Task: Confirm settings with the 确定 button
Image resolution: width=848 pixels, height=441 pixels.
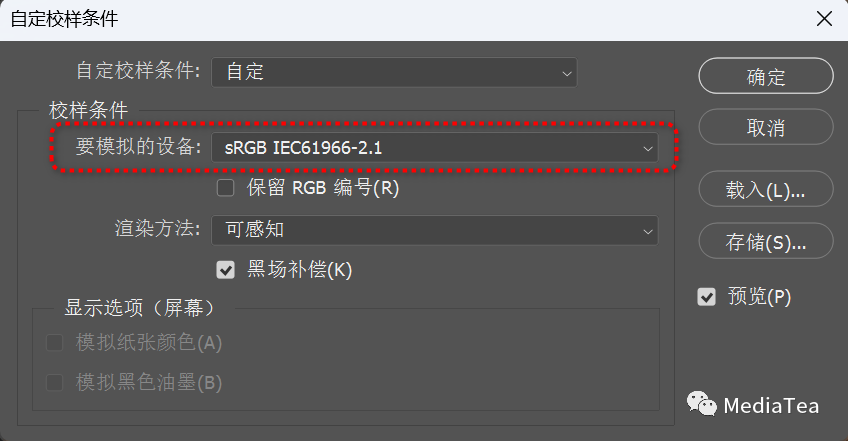Action: (766, 76)
